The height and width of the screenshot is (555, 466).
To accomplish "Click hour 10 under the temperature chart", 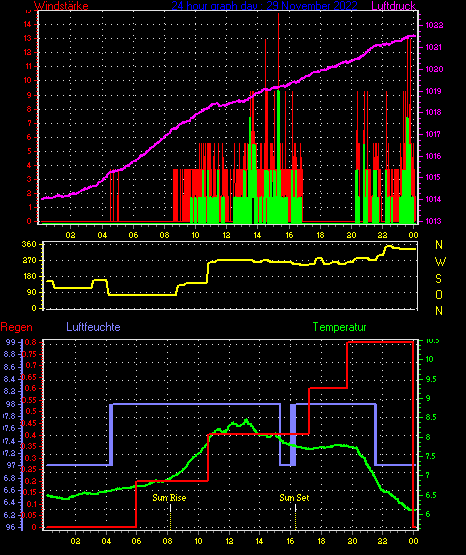I will point(198,541).
